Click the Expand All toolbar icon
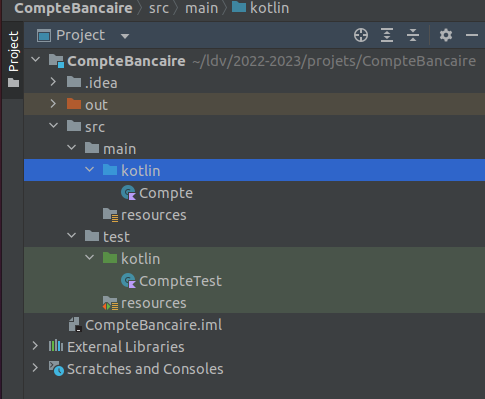Image resolution: width=485 pixels, height=399 pixels. [387, 35]
